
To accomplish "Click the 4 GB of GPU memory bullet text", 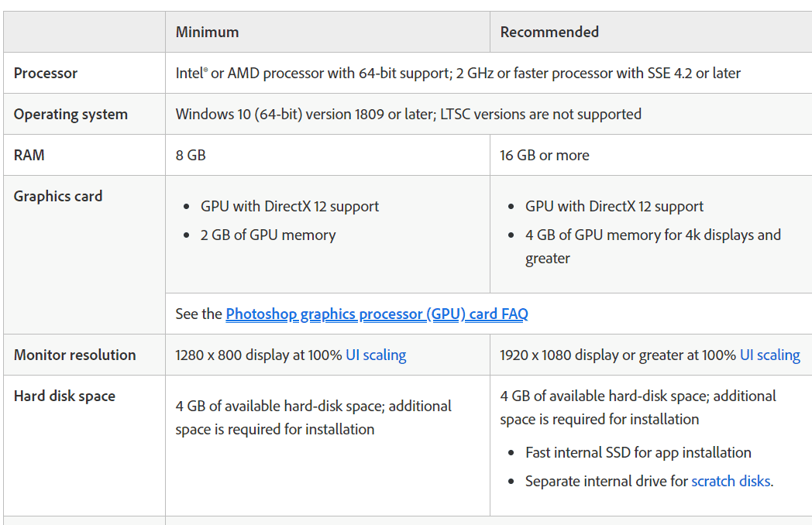I will [652, 235].
